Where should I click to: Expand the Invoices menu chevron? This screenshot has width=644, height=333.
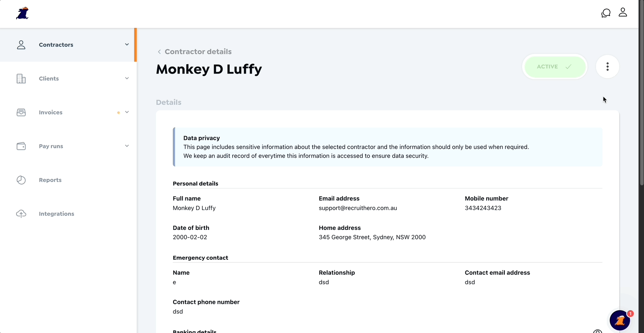127,112
